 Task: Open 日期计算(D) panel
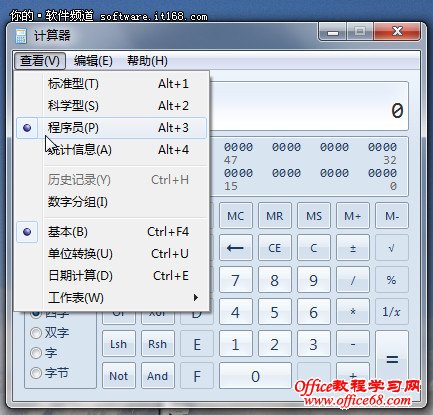pyautogui.click(x=112, y=276)
